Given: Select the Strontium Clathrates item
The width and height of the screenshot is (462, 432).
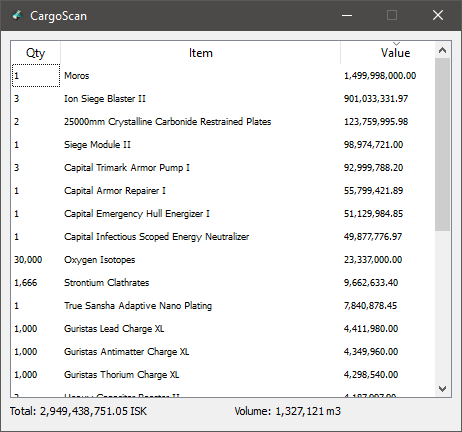Looking at the screenshot, I should click(x=106, y=283).
